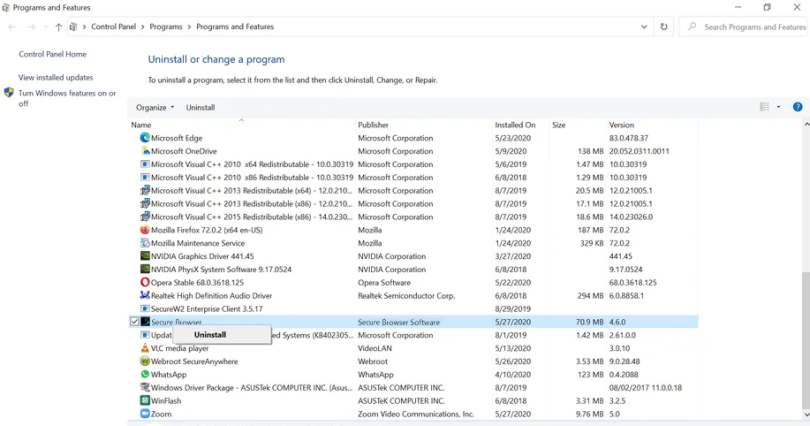Navigate to Control Panel breadcrumb
The width and height of the screenshot is (810, 426).
pos(114,27)
